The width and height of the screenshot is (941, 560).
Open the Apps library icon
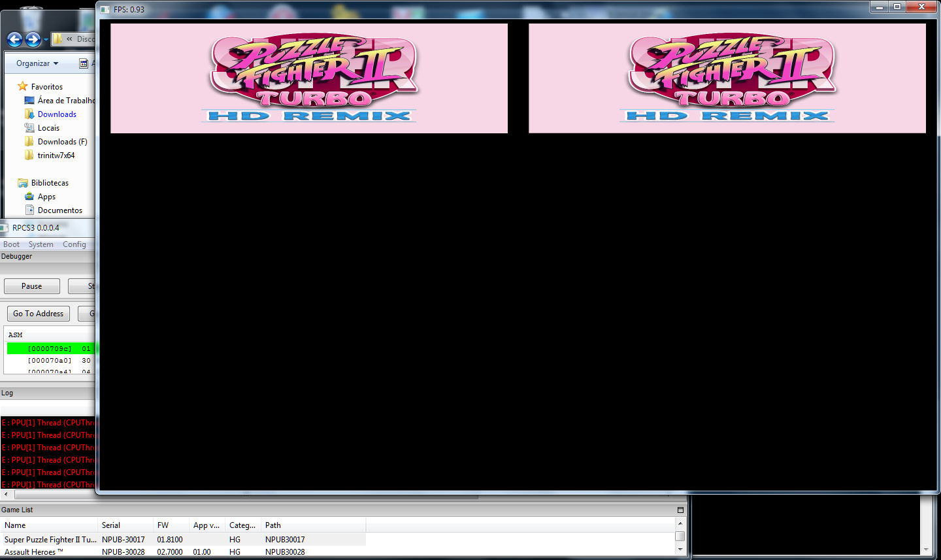click(x=29, y=197)
